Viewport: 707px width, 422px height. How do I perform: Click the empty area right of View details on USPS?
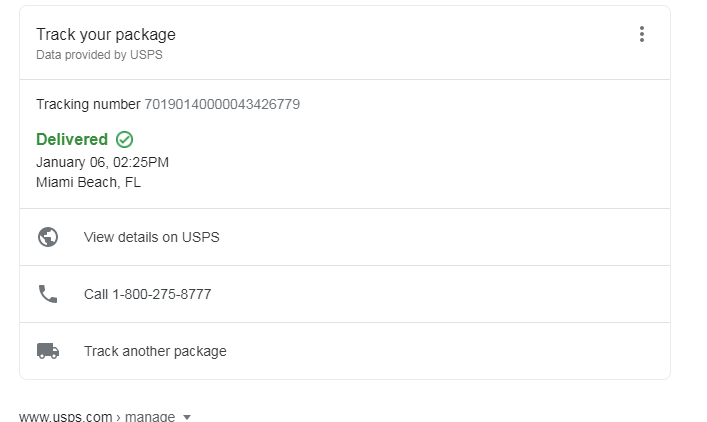450,237
